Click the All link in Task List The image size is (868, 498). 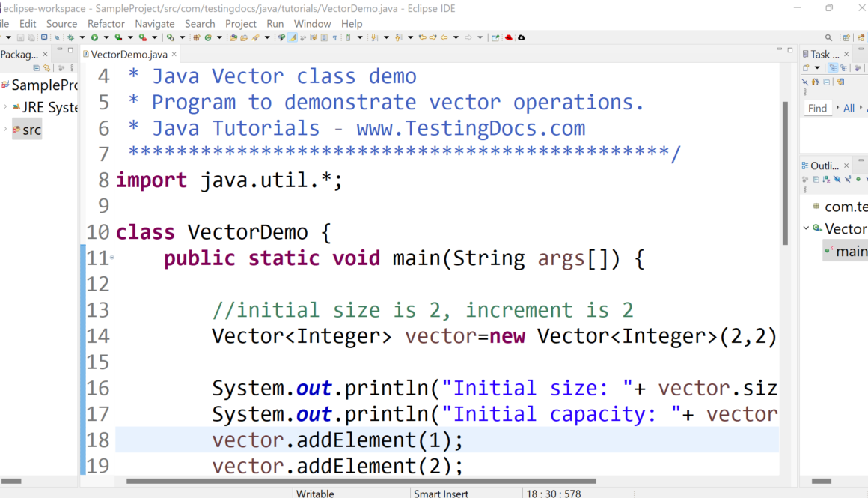click(x=849, y=108)
